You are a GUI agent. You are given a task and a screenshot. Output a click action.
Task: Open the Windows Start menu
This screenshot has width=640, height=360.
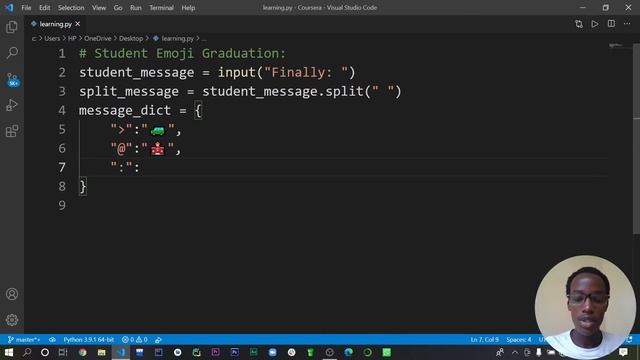tap(8, 352)
